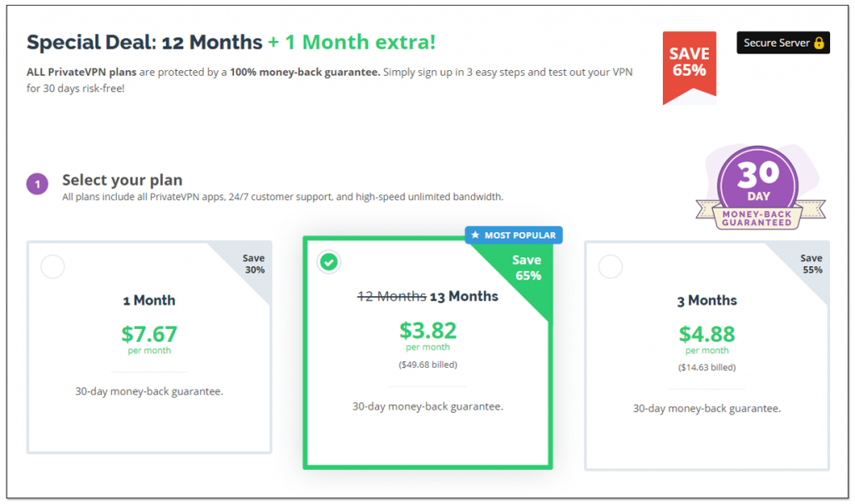Screen dimensions: 855x504
Task: Click the 30 Day Money-Back Guaranteed seal
Action: pos(758,188)
